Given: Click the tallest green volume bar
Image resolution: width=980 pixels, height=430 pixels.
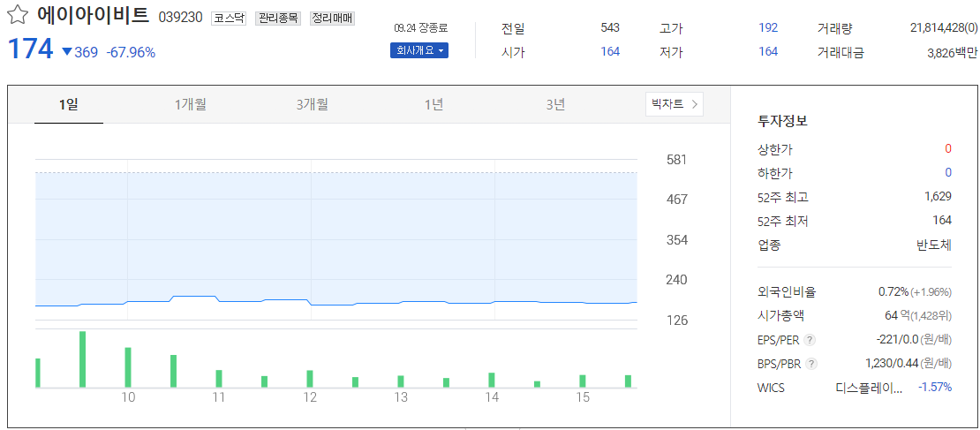Looking at the screenshot, I should [82, 359].
